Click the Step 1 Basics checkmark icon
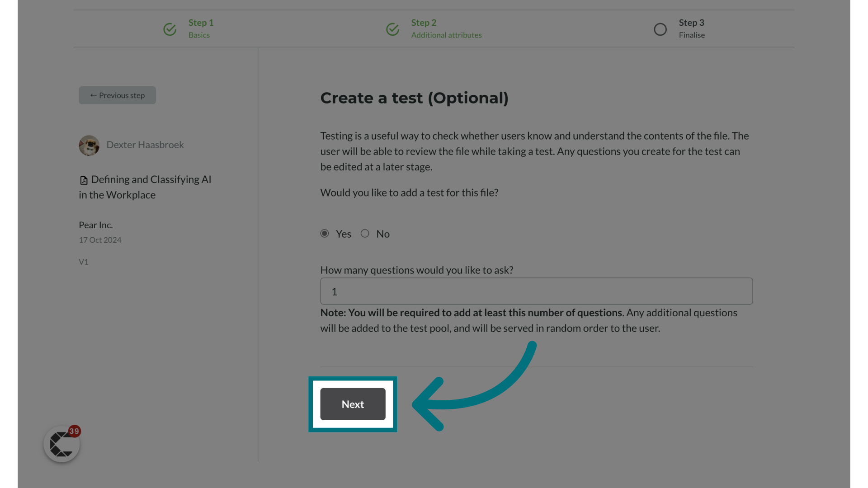This screenshot has height=488, width=868. pyautogui.click(x=170, y=28)
